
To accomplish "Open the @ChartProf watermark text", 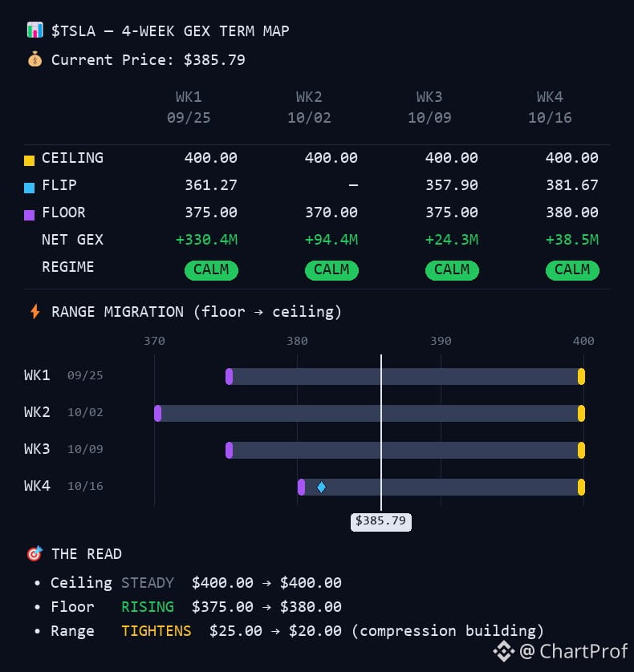I will coord(573,651).
